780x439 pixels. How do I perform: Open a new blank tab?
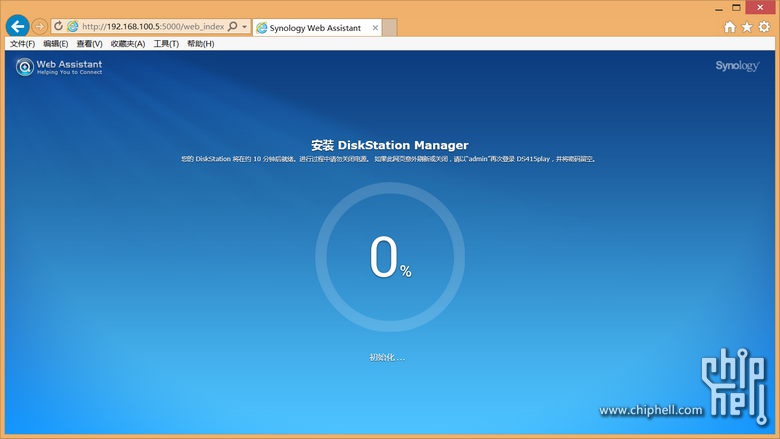pyautogui.click(x=390, y=28)
